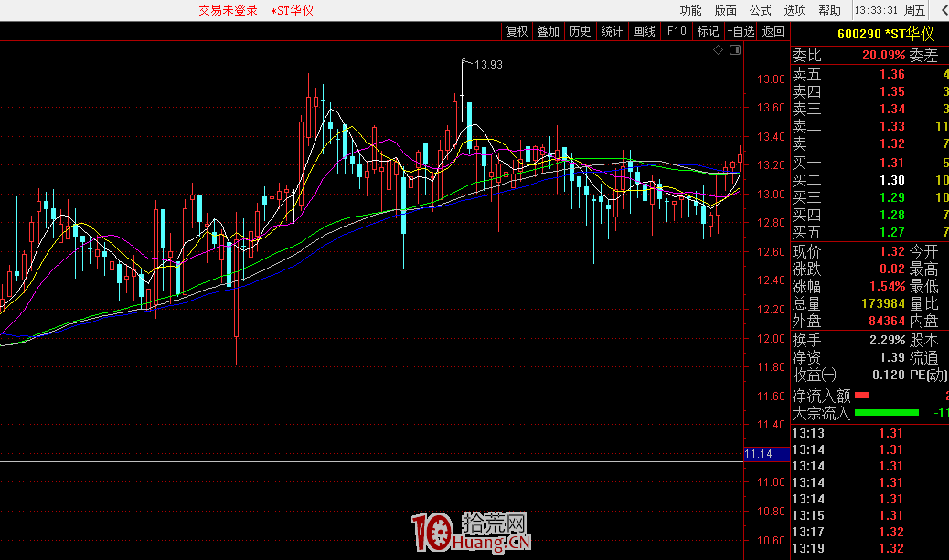Image resolution: width=949 pixels, height=560 pixels.
Task: Click the 大宗流入 green bar
Action: [887, 413]
